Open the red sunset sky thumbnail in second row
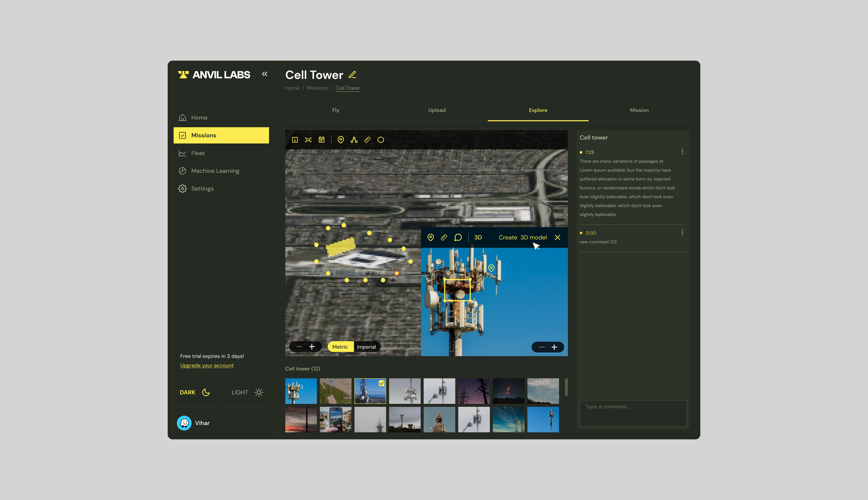 coord(301,420)
